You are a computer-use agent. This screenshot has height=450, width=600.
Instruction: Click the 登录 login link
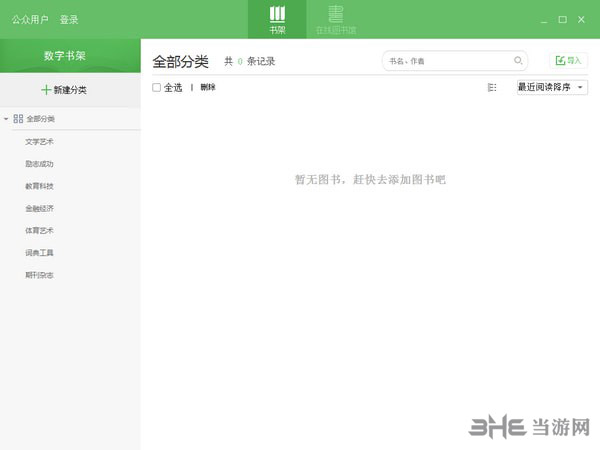pyautogui.click(x=69, y=20)
